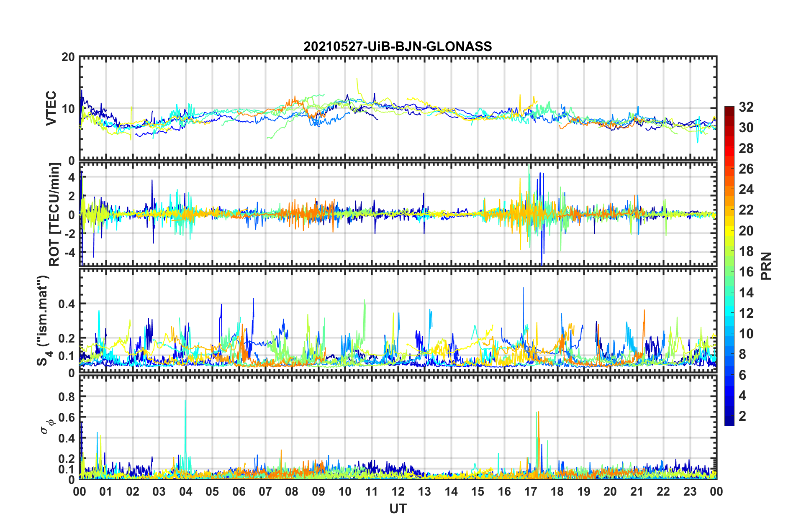
Task: Click the sigma-phi axis tick label 0.4
Action: point(67,438)
